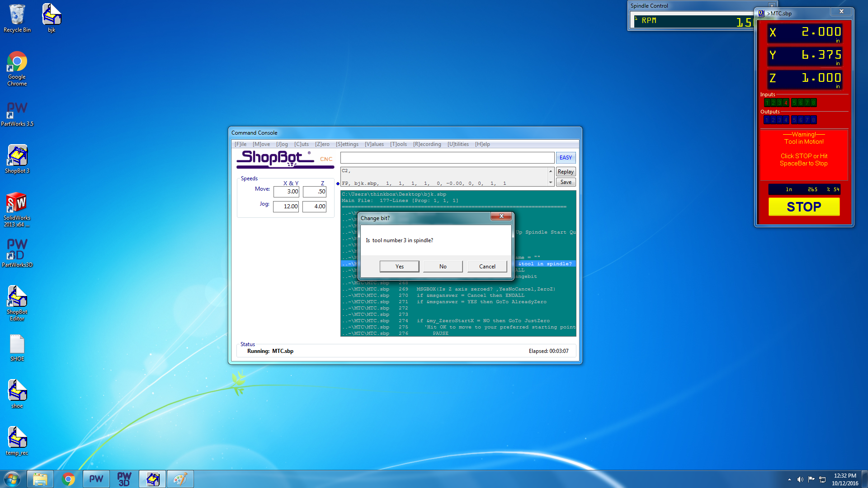Image resolution: width=868 pixels, height=488 pixels.
Task: Open ShopBot Editor desktop shortcut
Action: tap(17, 303)
